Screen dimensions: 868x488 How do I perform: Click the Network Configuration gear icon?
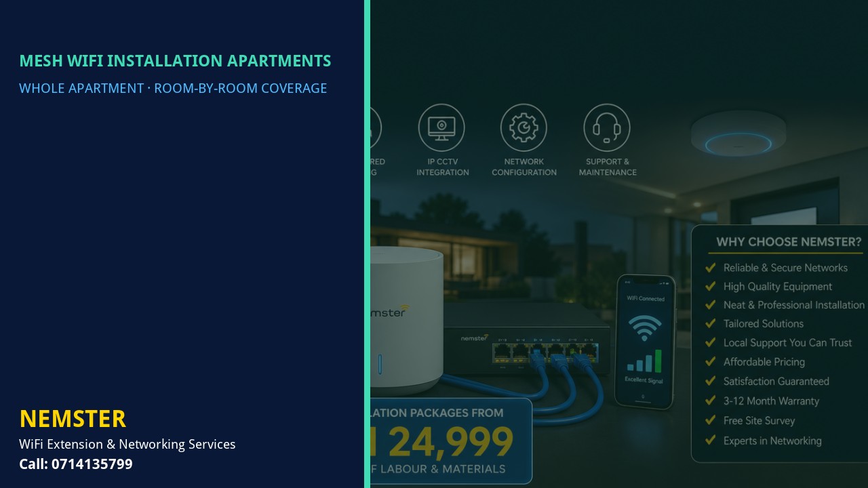[x=524, y=127]
